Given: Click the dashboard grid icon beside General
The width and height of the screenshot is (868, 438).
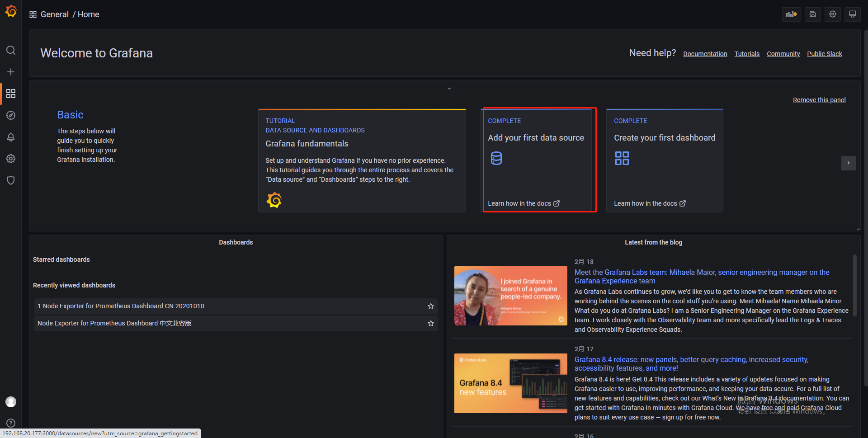Looking at the screenshot, I should point(33,14).
